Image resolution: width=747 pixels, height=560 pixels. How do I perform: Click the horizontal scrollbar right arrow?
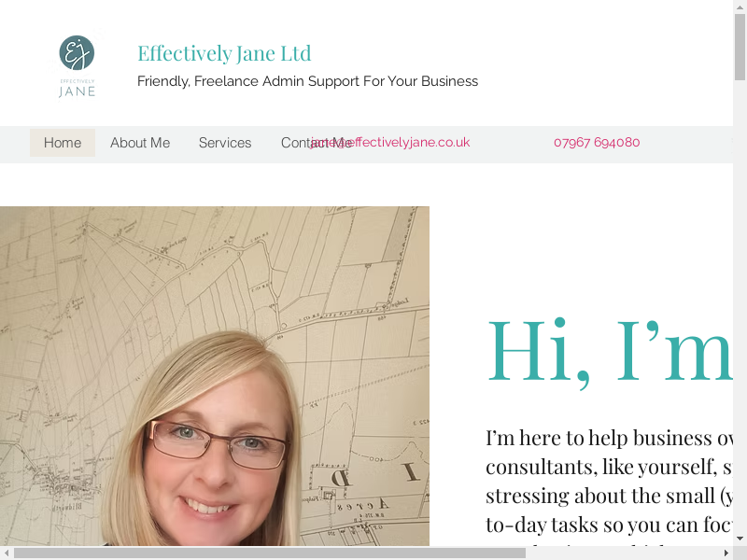click(x=726, y=553)
